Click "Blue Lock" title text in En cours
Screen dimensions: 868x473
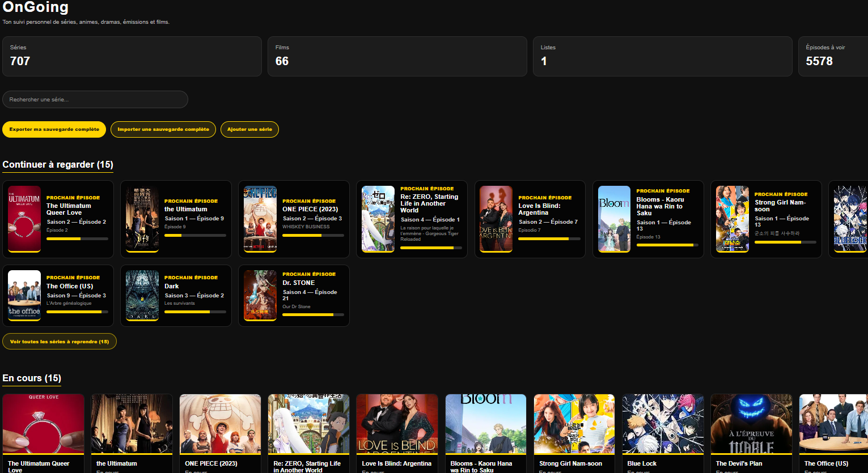pyautogui.click(x=642, y=463)
